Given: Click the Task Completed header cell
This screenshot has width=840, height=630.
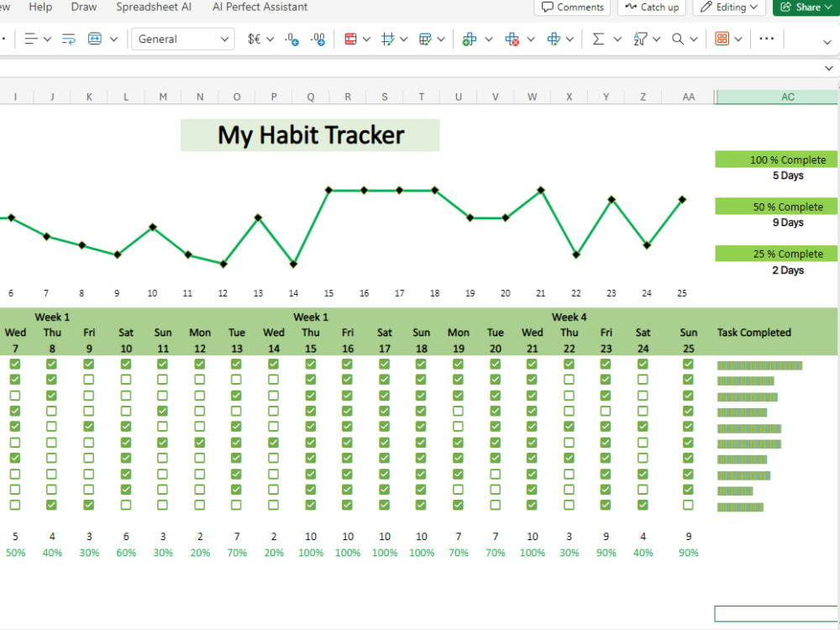Looking at the screenshot, I should pos(753,333).
